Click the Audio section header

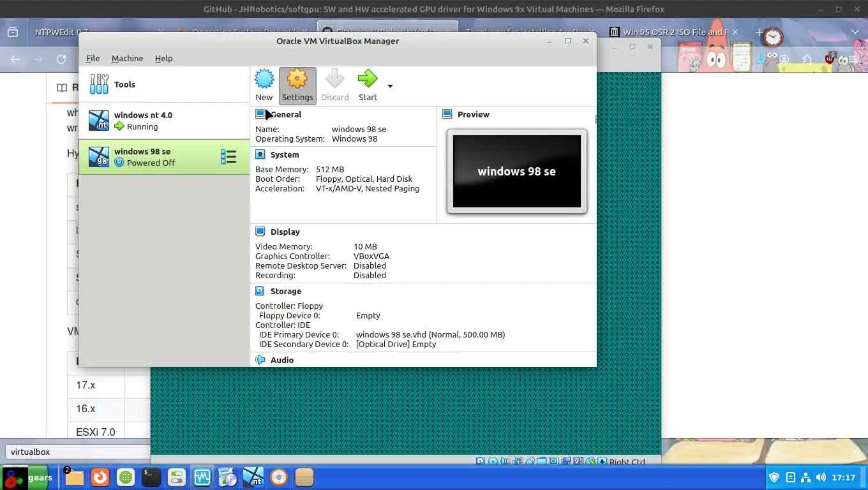coord(282,360)
